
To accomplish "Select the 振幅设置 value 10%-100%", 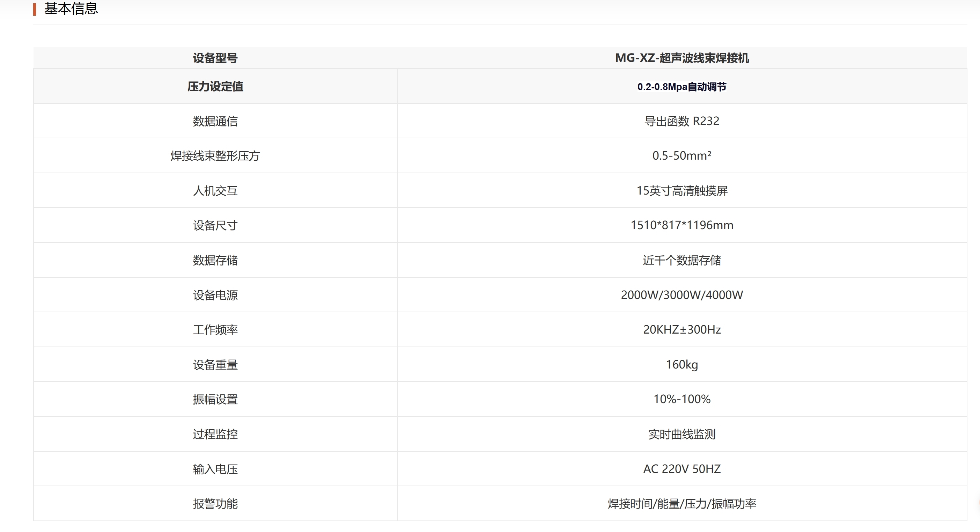I will [x=683, y=399].
